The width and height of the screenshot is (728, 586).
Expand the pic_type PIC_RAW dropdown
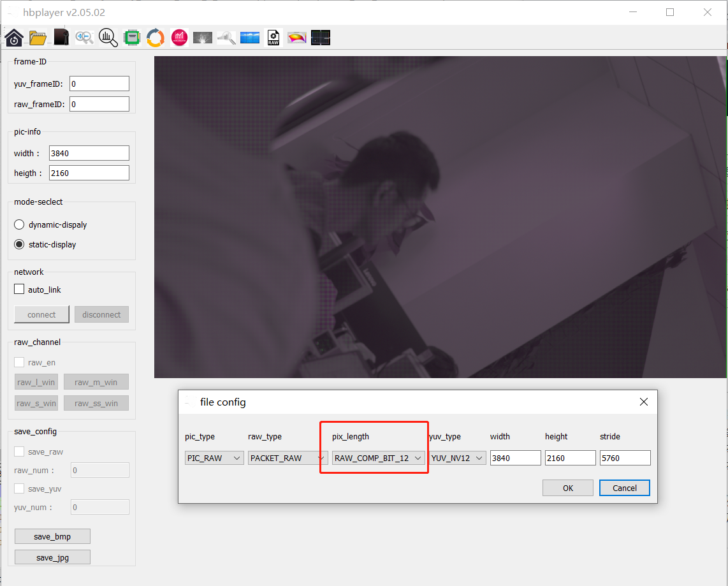(214, 458)
